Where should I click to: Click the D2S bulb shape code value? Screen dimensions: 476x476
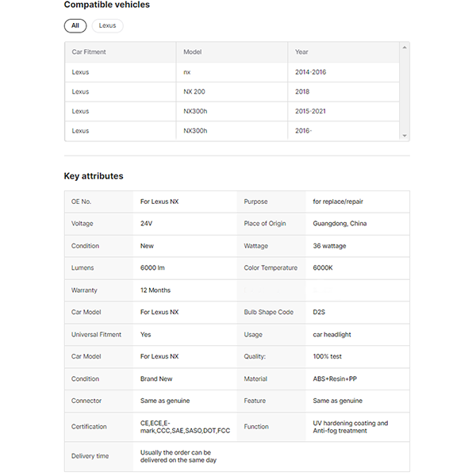[x=319, y=312]
